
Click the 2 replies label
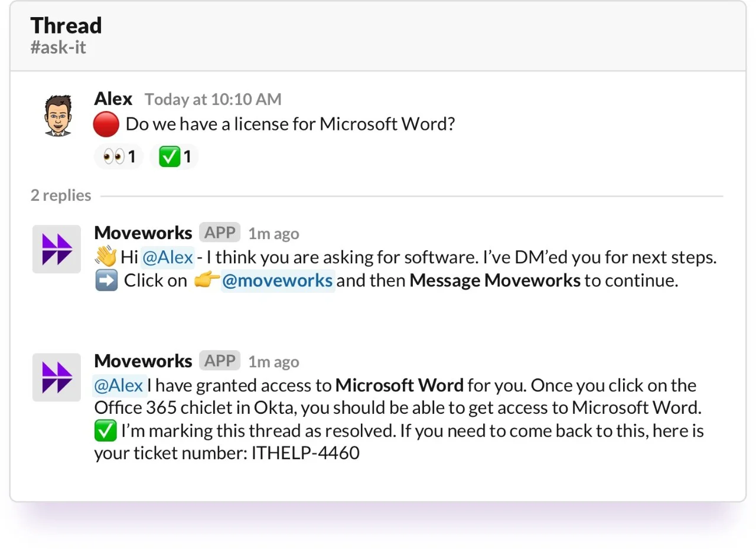point(61,195)
